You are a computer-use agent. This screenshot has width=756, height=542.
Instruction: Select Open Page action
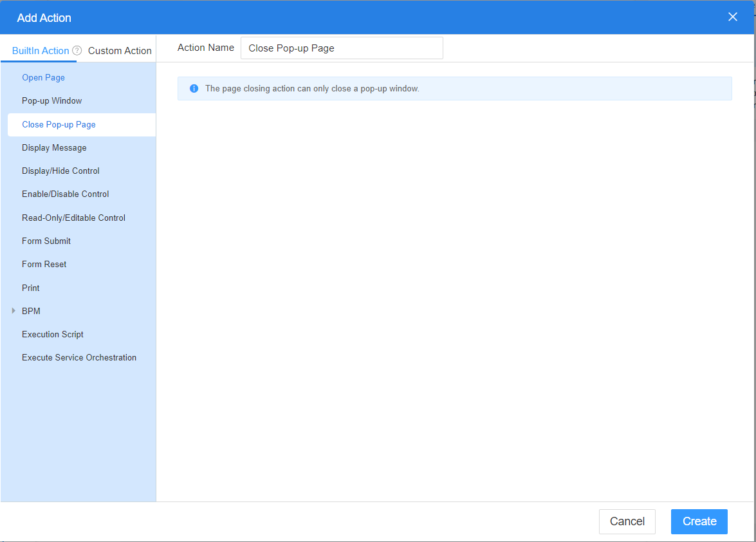(x=43, y=78)
